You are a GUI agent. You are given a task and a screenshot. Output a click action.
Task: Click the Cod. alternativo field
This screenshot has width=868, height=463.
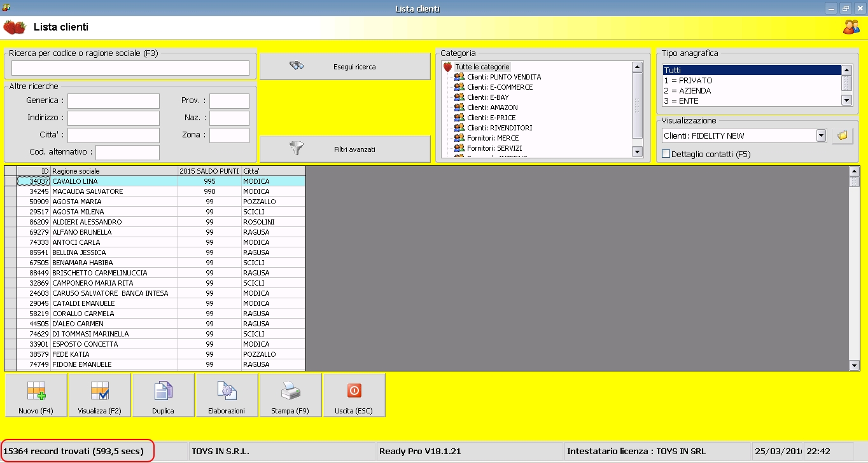point(128,153)
